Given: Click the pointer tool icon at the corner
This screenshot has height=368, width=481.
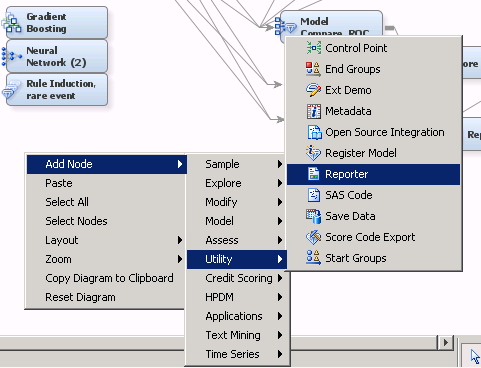Looking at the screenshot, I should tap(475, 356).
